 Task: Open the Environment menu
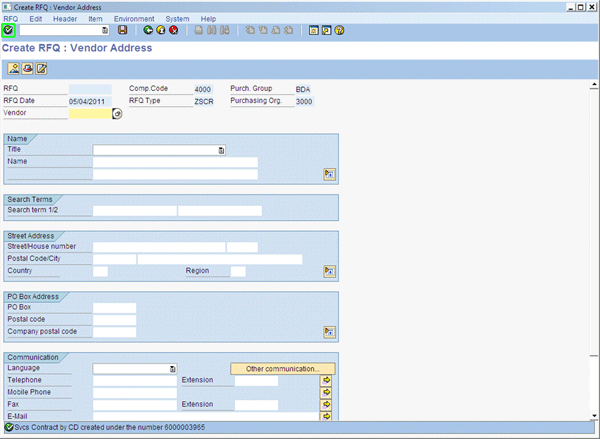coord(134,19)
